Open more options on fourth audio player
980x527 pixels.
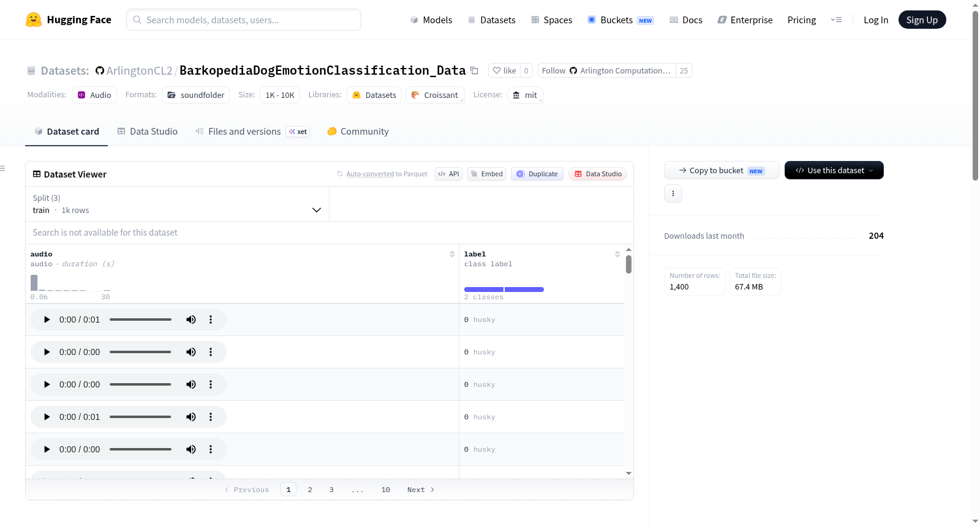(x=211, y=417)
